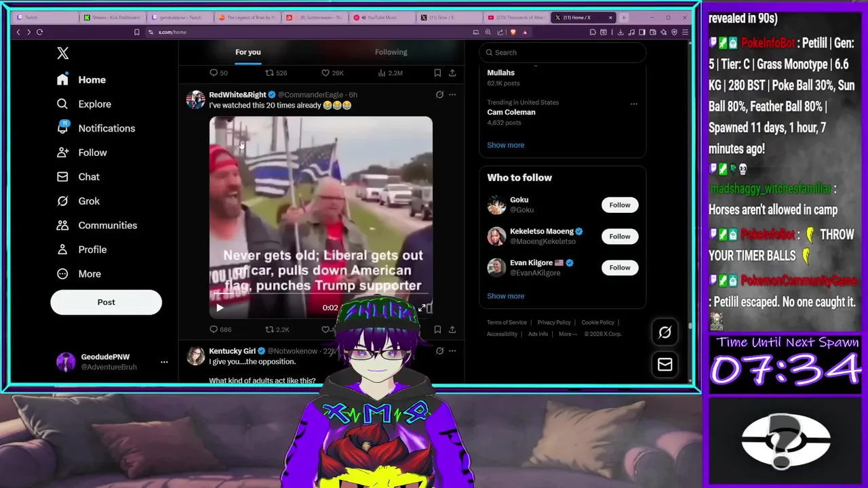Bookmark this page in address bar
Screen dimensions: 868x488
point(136,32)
